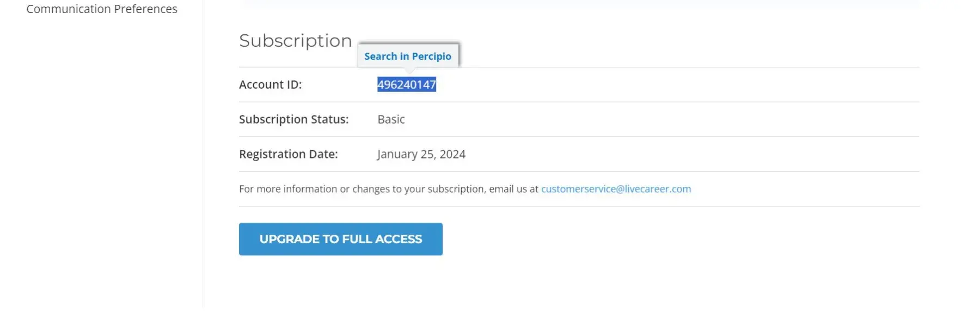Viewport: 980px width, 318px height.
Task: Click the Registration Date label
Action: click(288, 154)
